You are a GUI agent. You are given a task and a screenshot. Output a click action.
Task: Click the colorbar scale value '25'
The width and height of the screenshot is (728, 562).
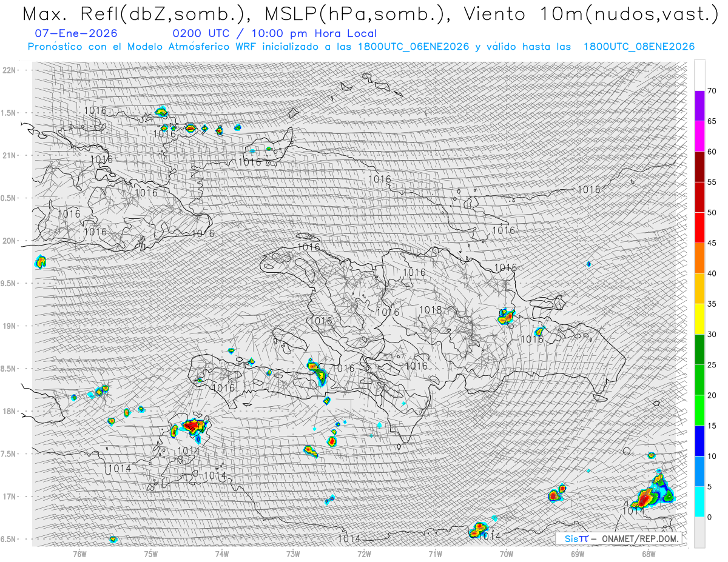click(712, 364)
